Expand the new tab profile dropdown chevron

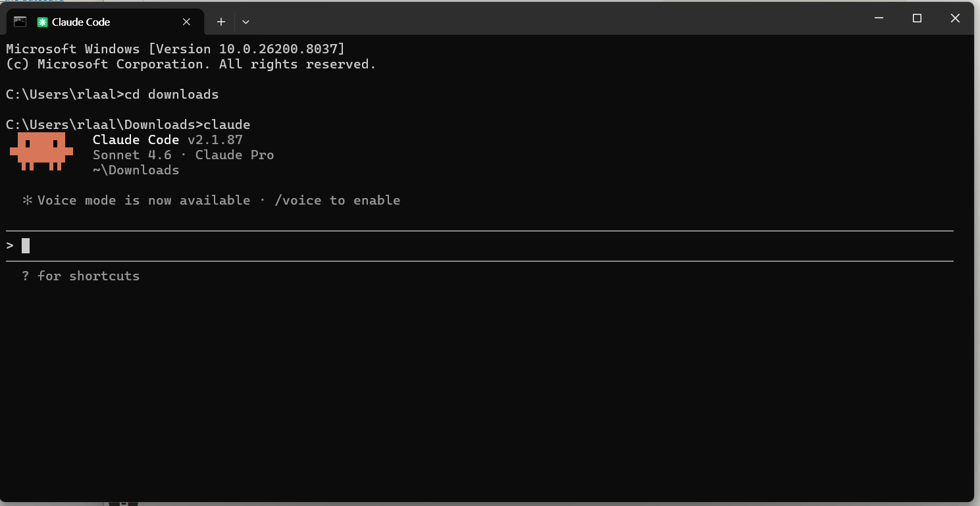click(245, 22)
